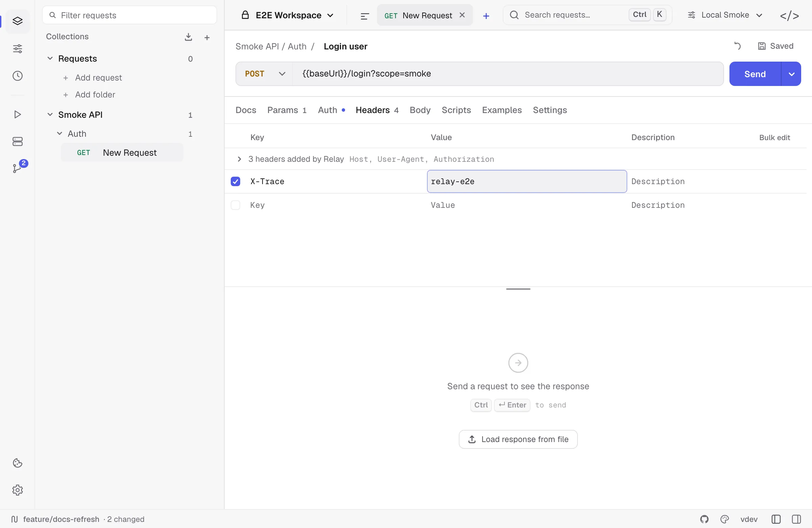The image size is (812, 528).
Task: Click the plus icon beside Collections
Action: click(x=207, y=38)
